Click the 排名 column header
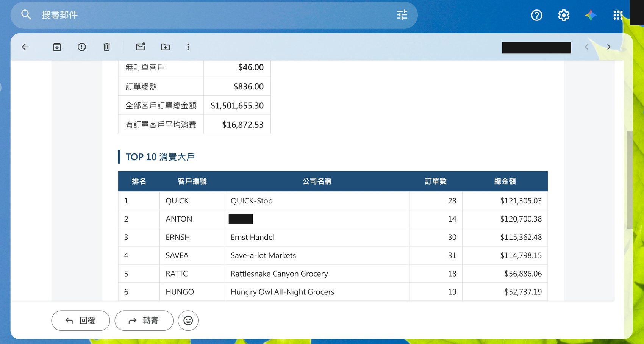 pyautogui.click(x=139, y=181)
